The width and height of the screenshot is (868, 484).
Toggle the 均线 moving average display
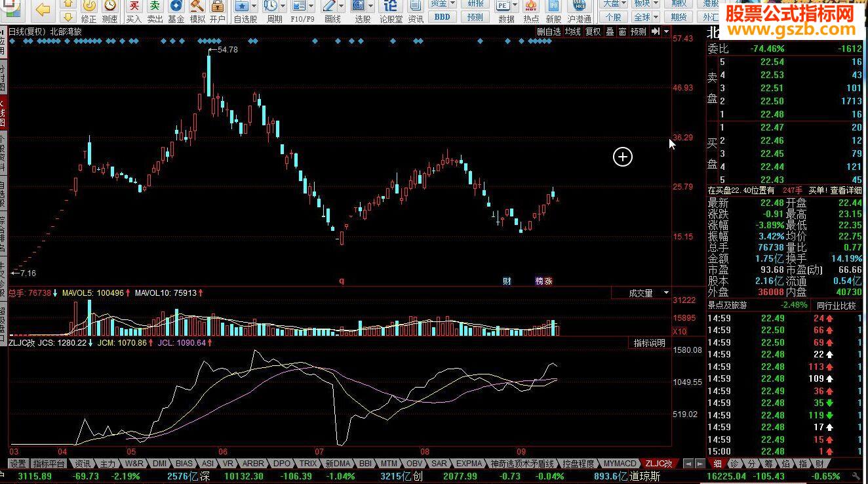coord(573,31)
